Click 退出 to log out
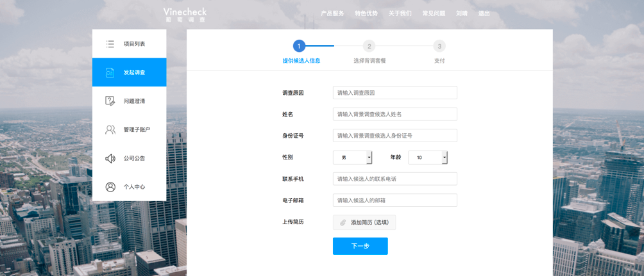 [484, 13]
